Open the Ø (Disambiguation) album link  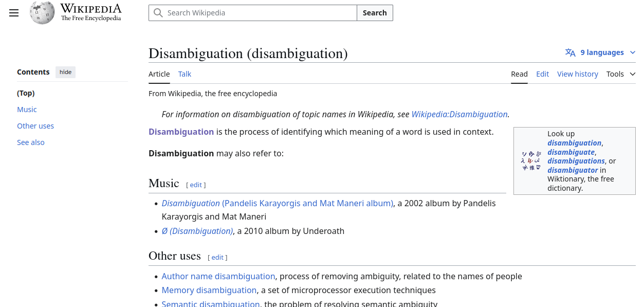tap(197, 231)
